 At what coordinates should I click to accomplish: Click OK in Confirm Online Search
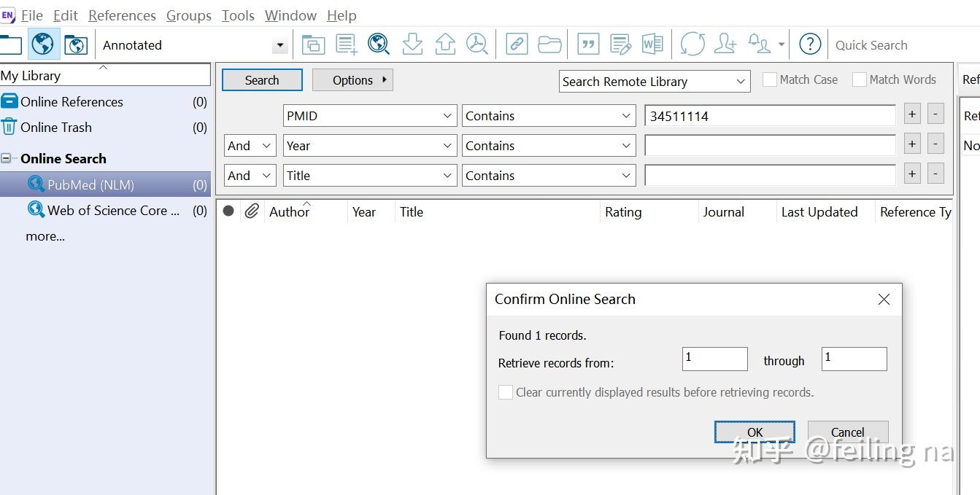point(755,432)
